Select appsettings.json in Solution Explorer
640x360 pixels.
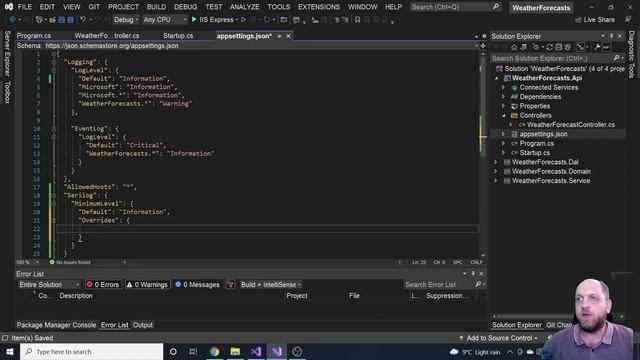[543, 134]
